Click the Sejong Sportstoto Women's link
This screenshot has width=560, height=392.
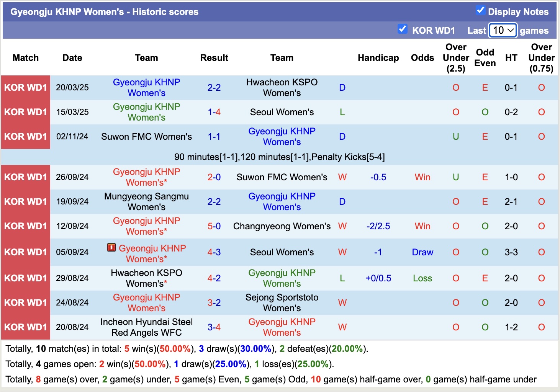pyautogui.click(x=282, y=302)
